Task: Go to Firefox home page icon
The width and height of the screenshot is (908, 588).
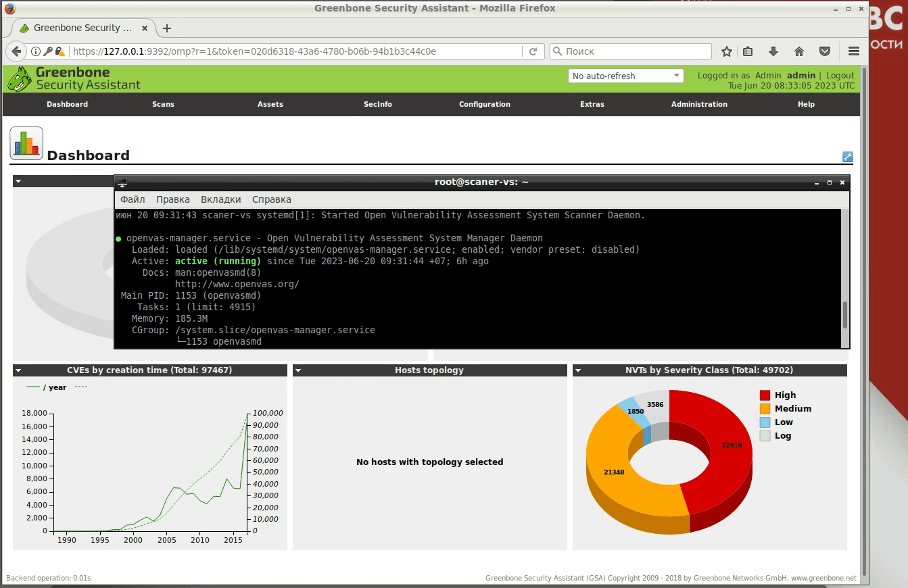Action: click(x=798, y=51)
